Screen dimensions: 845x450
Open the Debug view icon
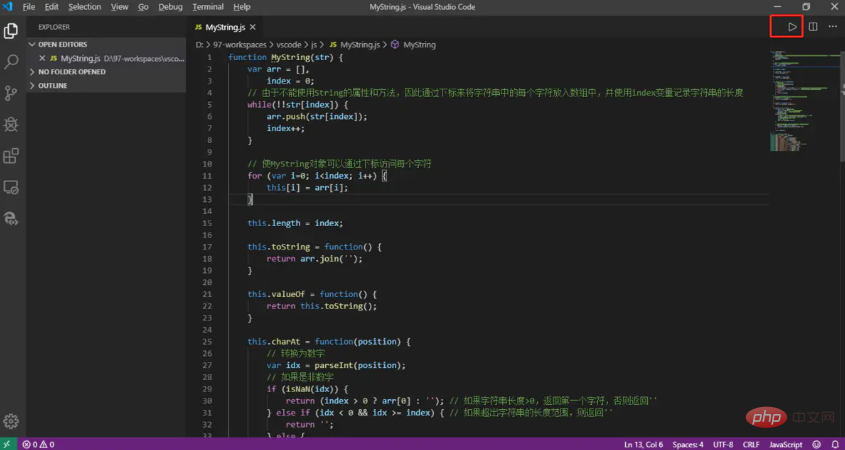coord(12,124)
